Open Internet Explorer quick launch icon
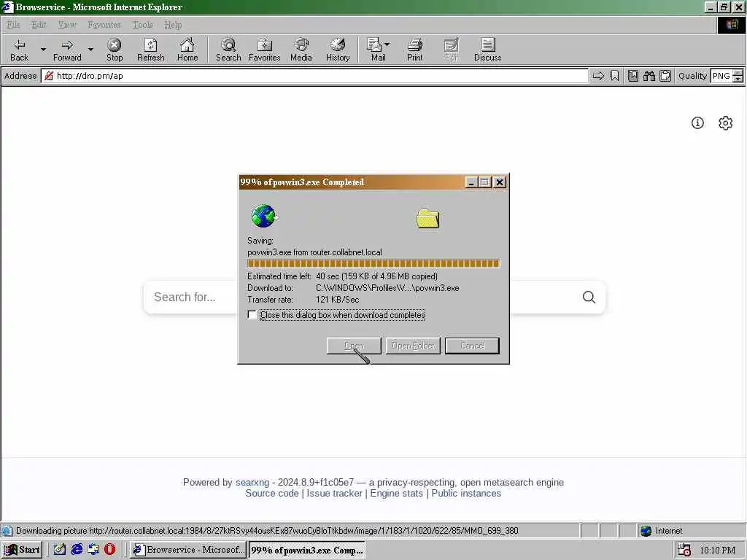The image size is (747, 560). pyautogui.click(x=77, y=550)
